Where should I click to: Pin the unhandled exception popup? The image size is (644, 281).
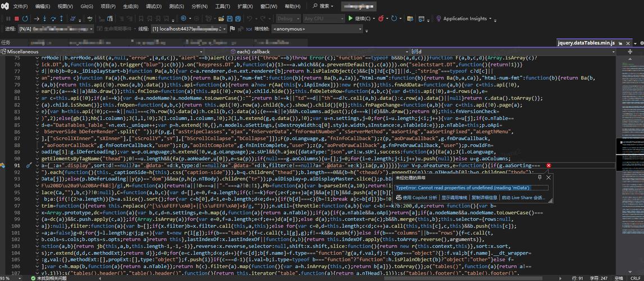point(540,178)
